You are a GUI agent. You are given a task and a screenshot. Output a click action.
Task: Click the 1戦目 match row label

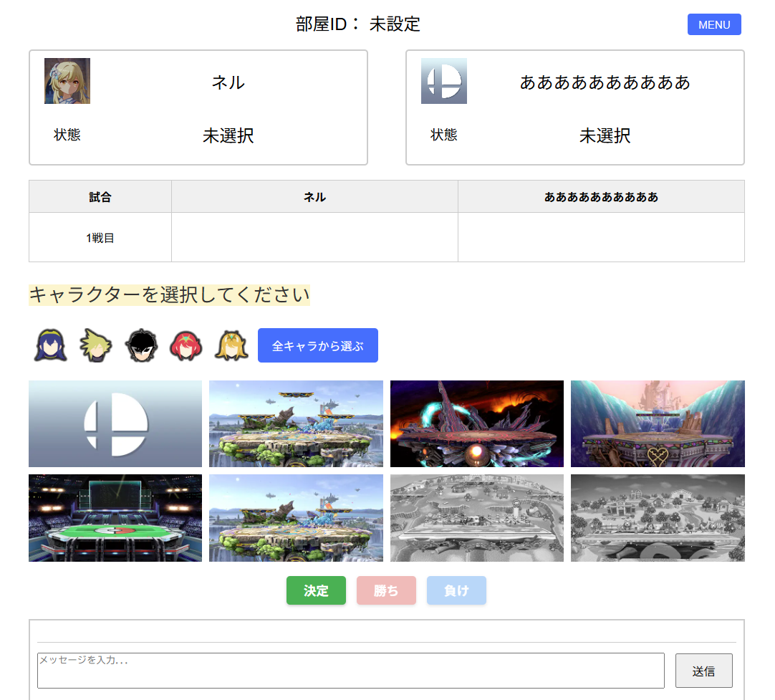(x=100, y=238)
